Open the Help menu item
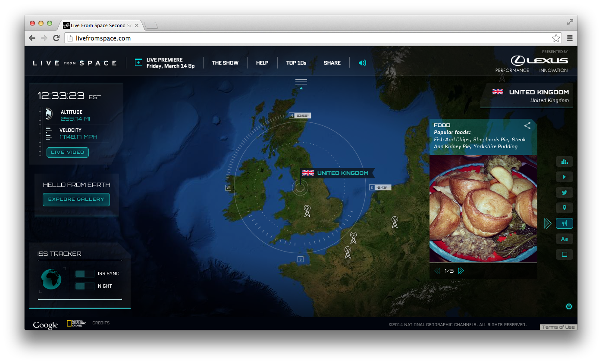 [x=262, y=63]
